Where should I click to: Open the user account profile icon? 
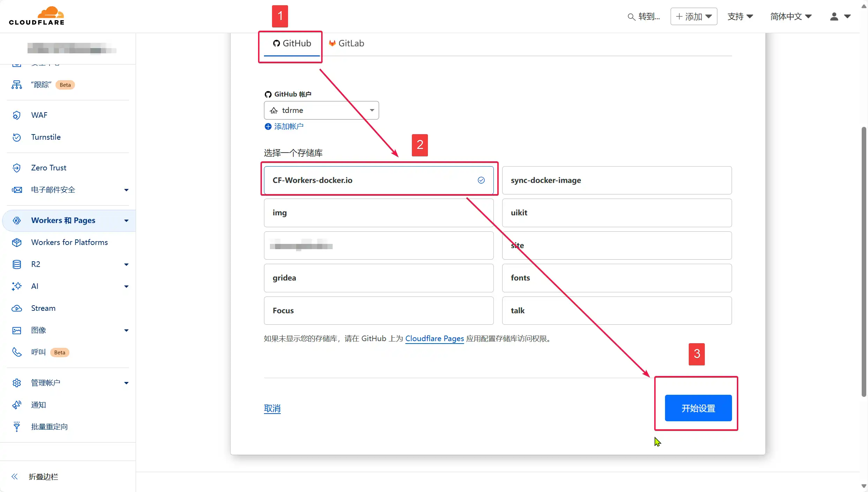(x=834, y=16)
